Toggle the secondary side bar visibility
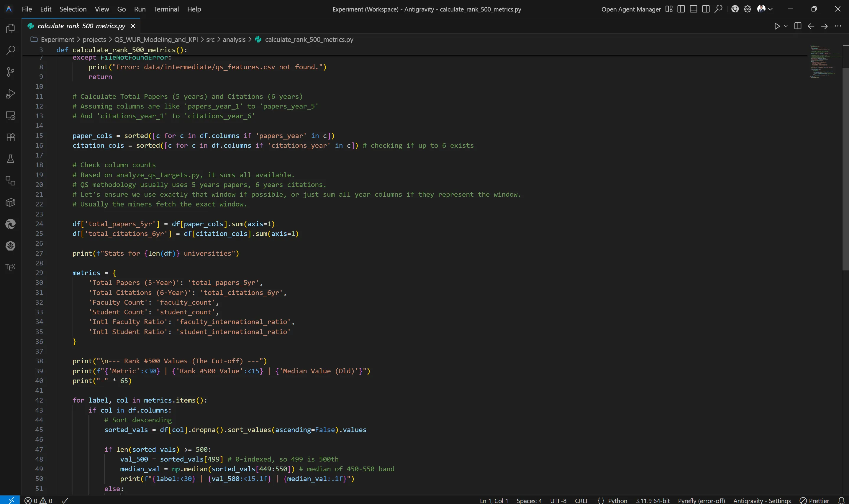The height and width of the screenshot is (504, 849). click(706, 9)
